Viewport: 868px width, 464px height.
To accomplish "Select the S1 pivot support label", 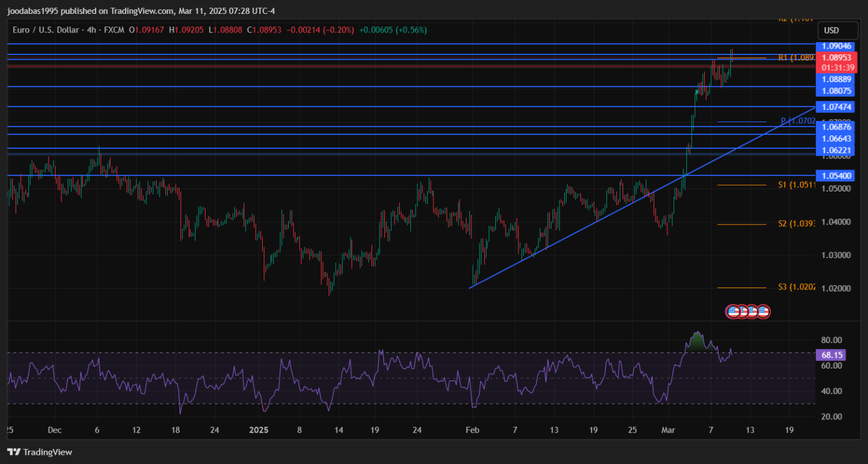I will (x=796, y=185).
